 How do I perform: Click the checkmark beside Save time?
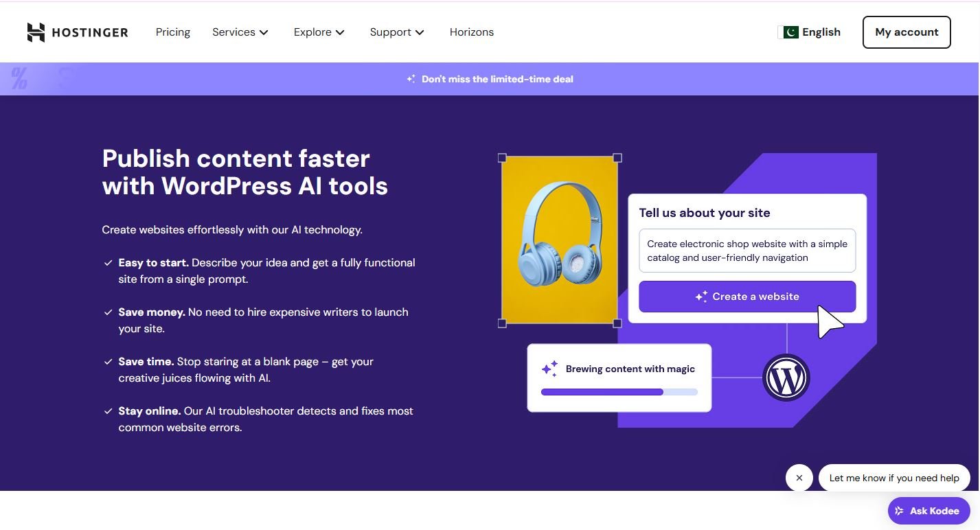click(108, 362)
